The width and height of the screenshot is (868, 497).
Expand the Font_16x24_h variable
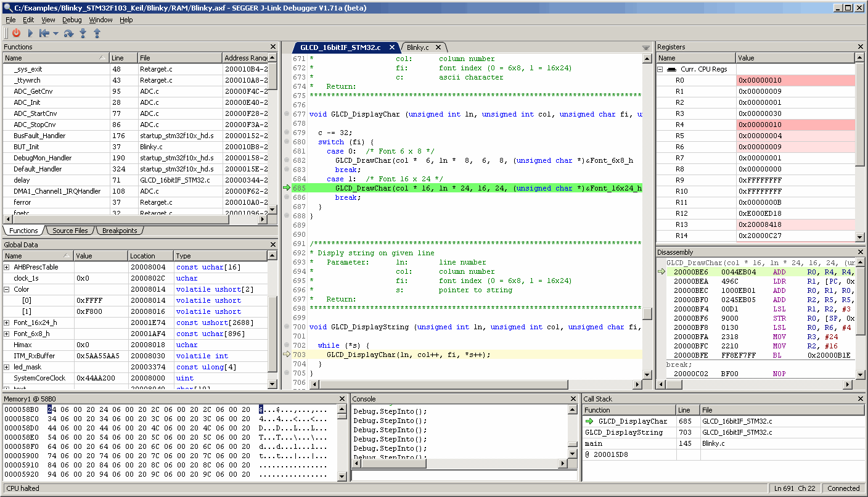point(7,322)
